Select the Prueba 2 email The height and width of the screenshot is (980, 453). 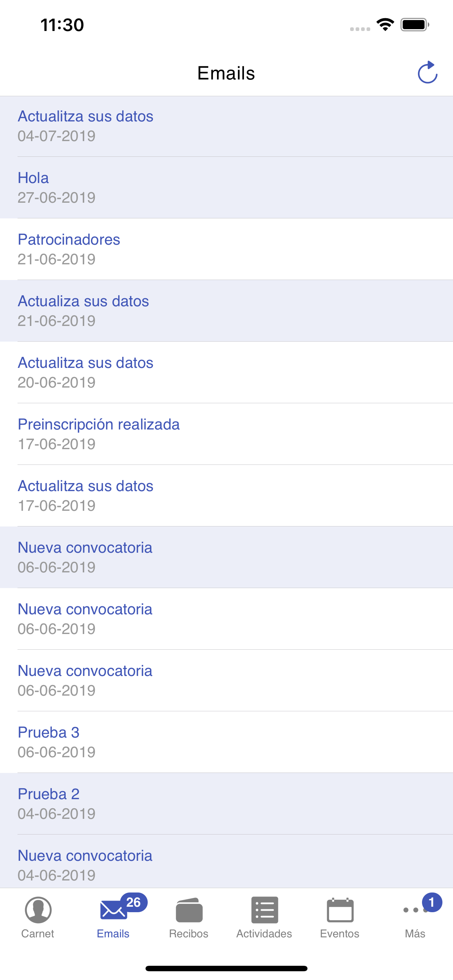pos(226,804)
